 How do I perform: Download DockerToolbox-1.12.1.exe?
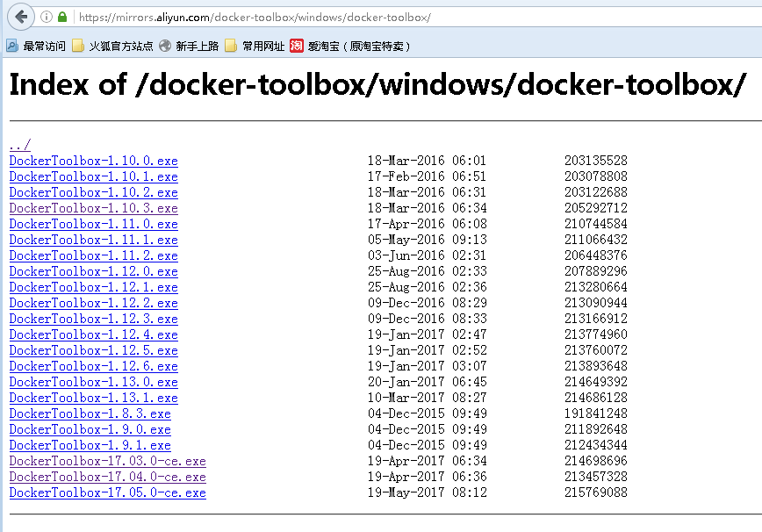(94, 287)
